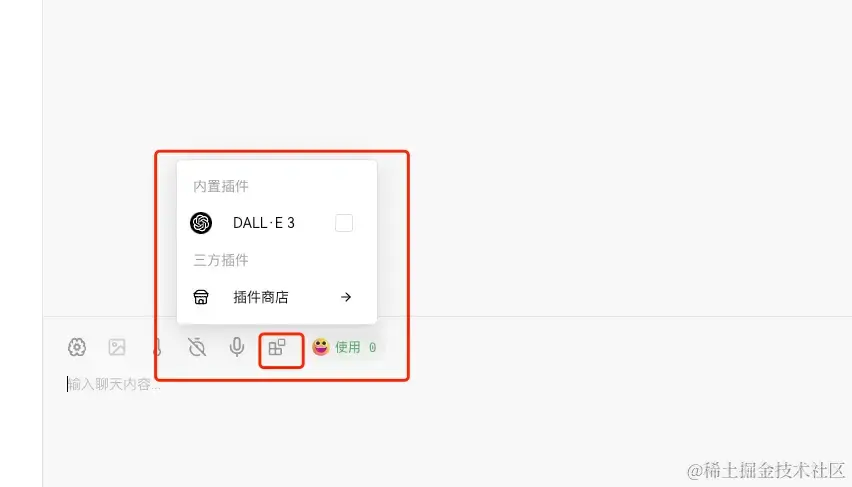The height and width of the screenshot is (487, 852).
Task: Open the temperature thermometer icon
Action: pos(157,347)
